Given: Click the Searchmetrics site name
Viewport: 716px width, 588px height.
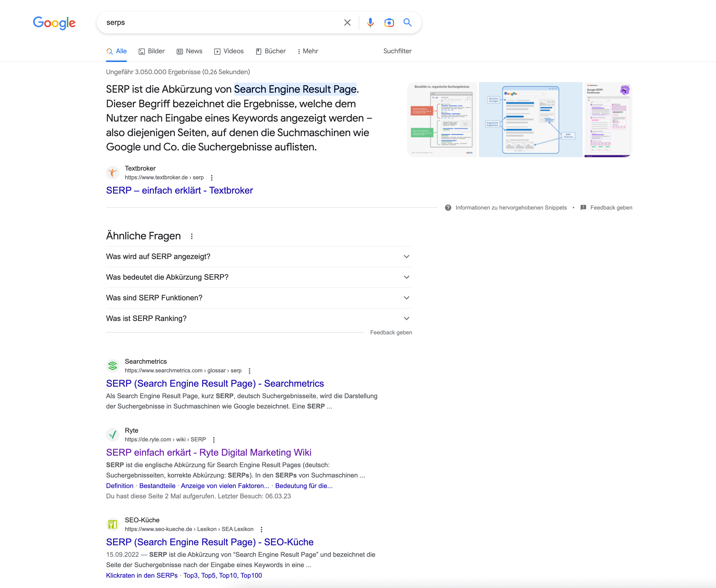Looking at the screenshot, I should tap(146, 361).
